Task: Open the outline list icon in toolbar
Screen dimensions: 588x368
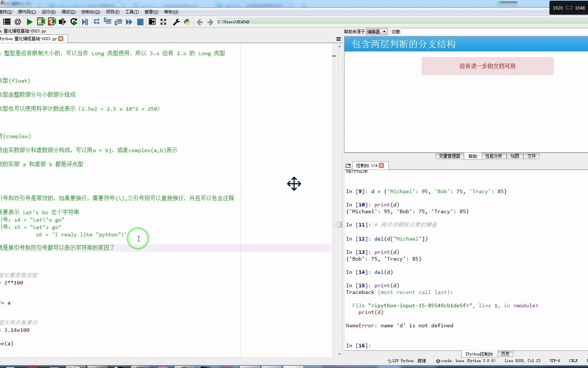Action: point(7,22)
